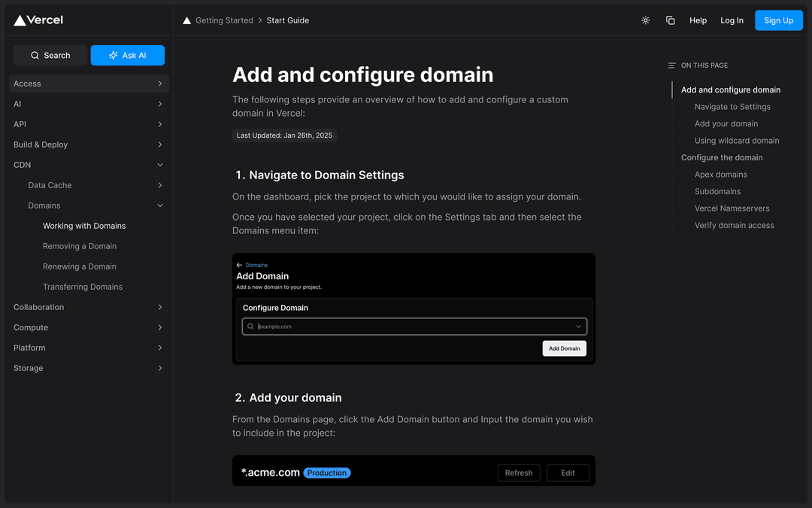Jump to Configure the domain section

[x=721, y=157]
